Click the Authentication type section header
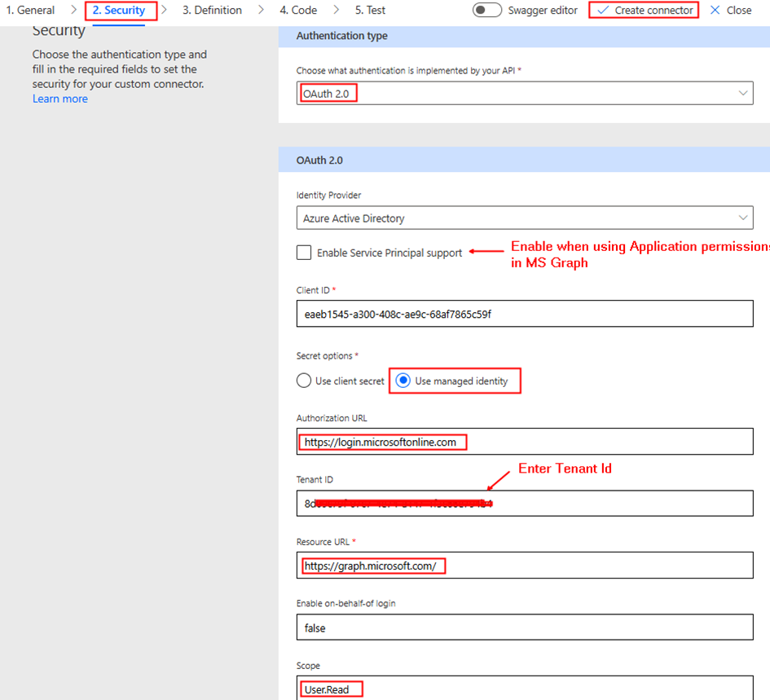Viewport: 770px width, 700px height. click(x=524, y=36)
